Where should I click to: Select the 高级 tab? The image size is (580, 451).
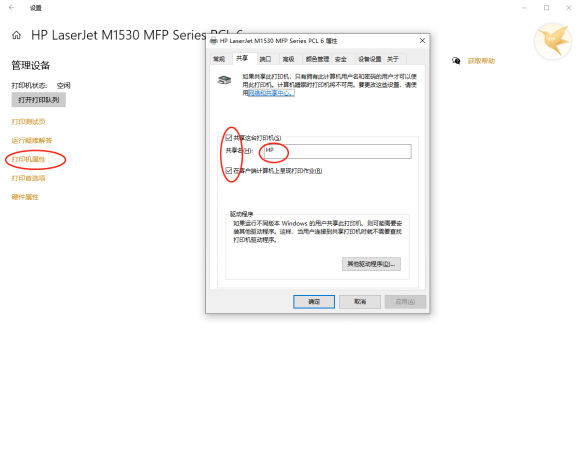coord(289,59)
